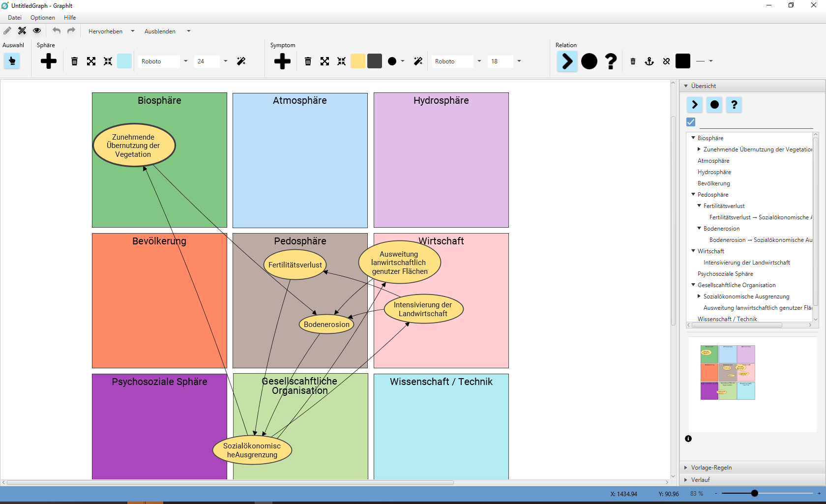Toggle the checkbox in Übersicht panel

point(691,122)
